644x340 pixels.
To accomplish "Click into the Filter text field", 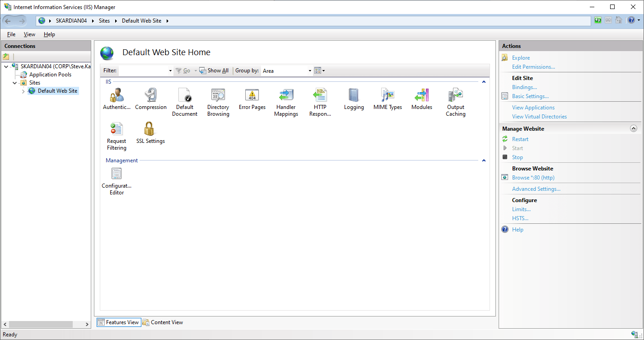I will click(x=143, y=71).
